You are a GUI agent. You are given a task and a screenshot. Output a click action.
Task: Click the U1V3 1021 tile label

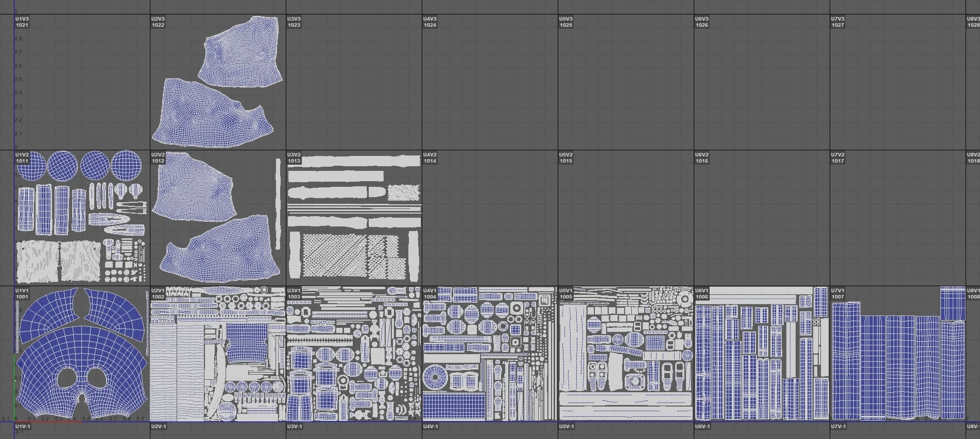point(22,22)
